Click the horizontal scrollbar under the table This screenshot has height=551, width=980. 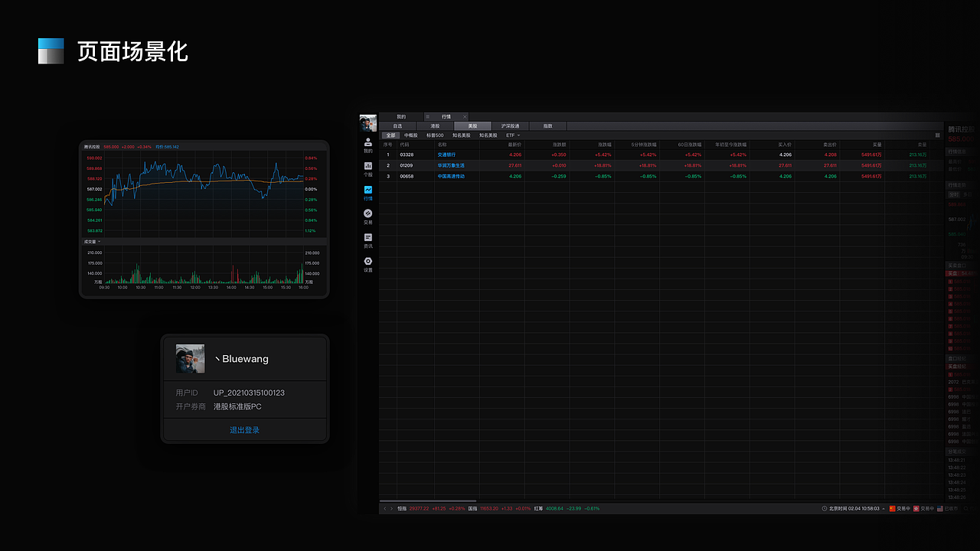pyautogui.click(x=428, y=501)
